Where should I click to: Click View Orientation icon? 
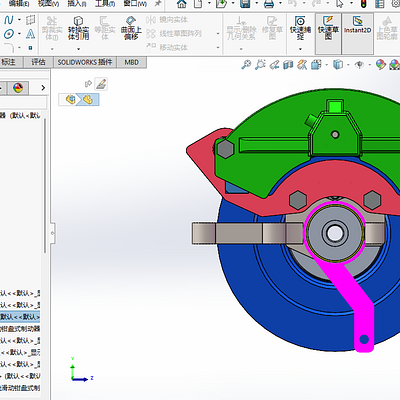coord(316,64)
